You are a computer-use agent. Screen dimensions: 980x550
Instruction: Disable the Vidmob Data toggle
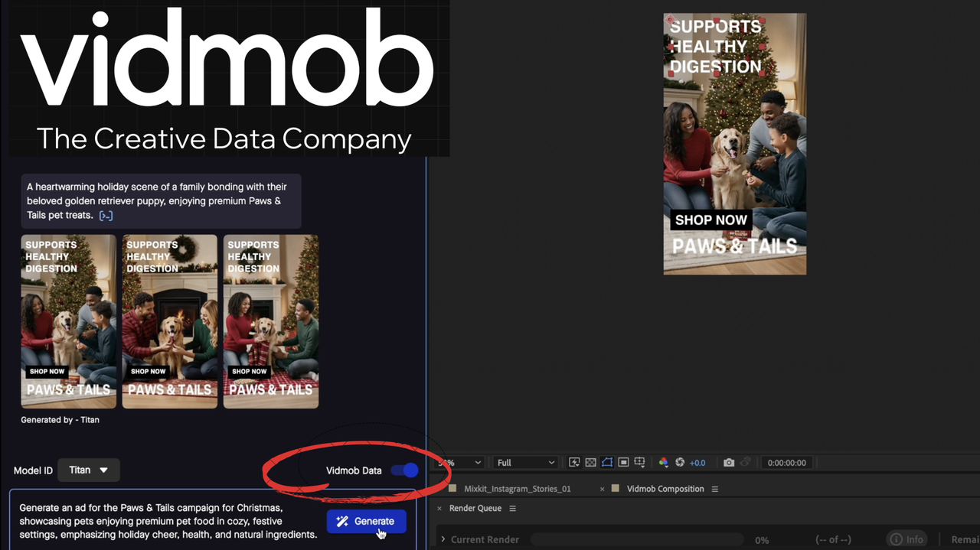[x=404, y=470]
